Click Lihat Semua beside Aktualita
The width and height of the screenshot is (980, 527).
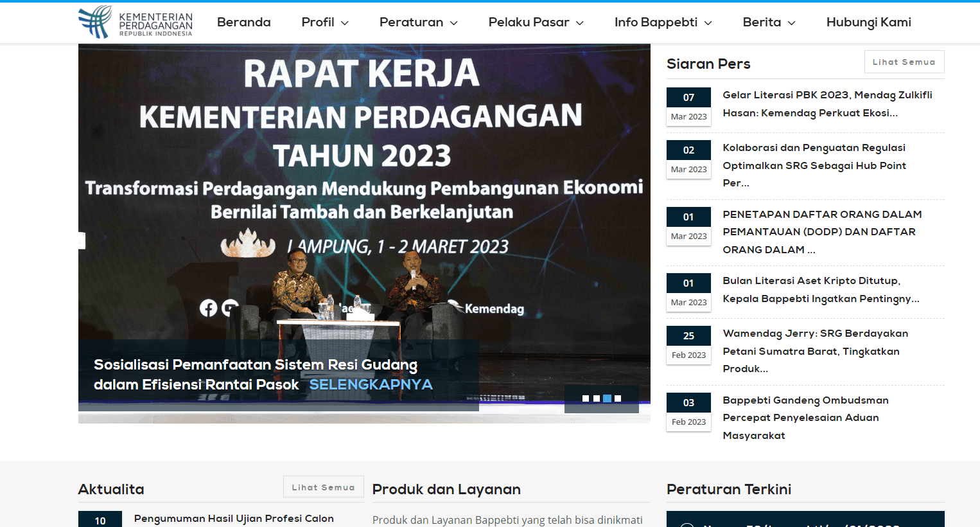click(x=323, y=487)
